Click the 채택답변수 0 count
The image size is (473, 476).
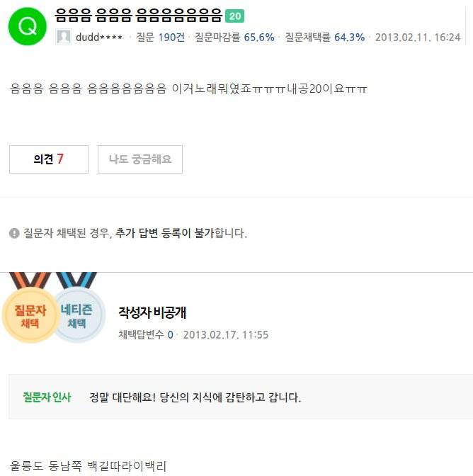point(146,334)
